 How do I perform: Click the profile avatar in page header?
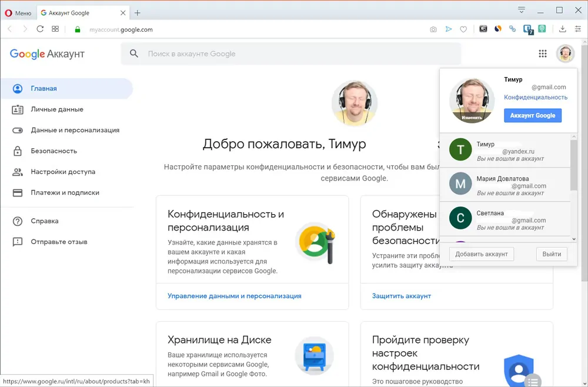click(565, 54)
